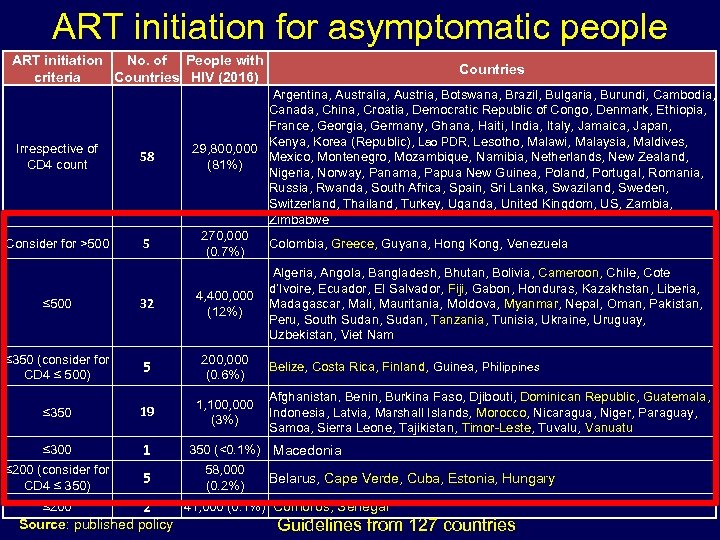The width and height of the screenshot is (720, 540).
Task: Click the slide title "ART initiation for asymptomatic people"
Action: tap(360, 27)
